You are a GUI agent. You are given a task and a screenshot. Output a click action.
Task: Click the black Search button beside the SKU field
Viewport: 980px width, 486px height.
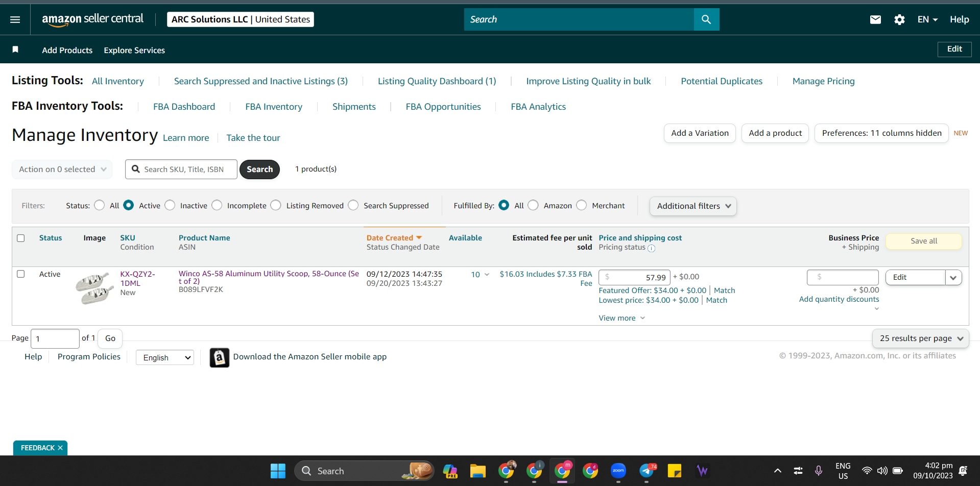click(x=259, y=169)
